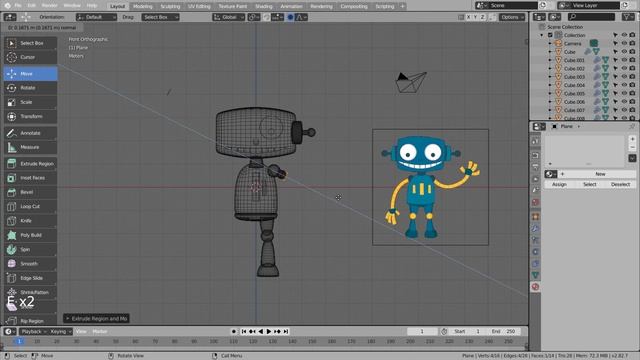Open the Object Data properties tab
640x360 pixels.
pos(535,275)
